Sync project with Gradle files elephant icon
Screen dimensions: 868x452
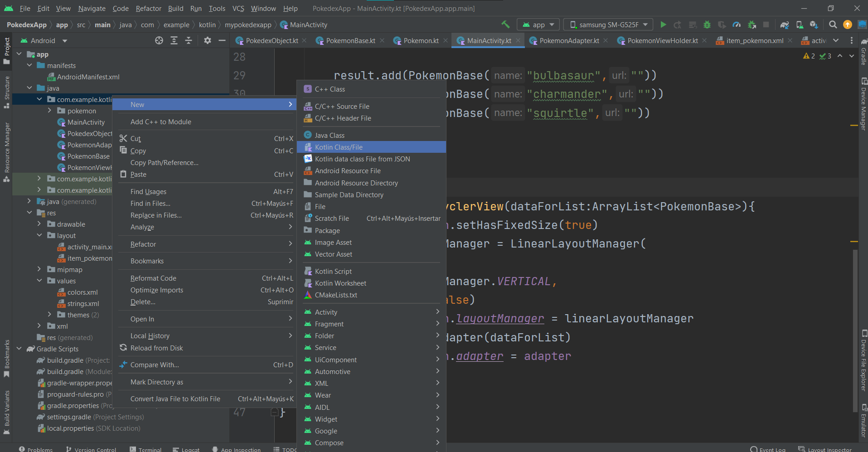click(x=785, y=24)
